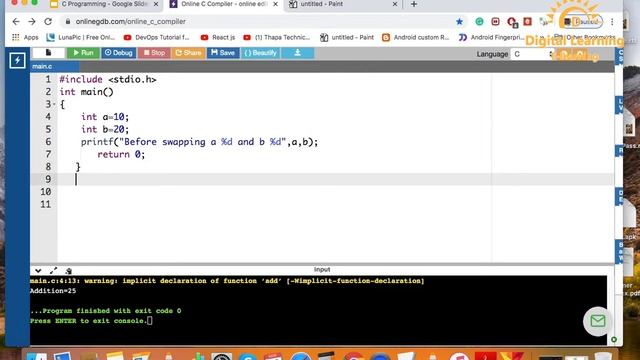640x360 pixels.
Task: Create a new file with page icon
Action: [48, 53]
